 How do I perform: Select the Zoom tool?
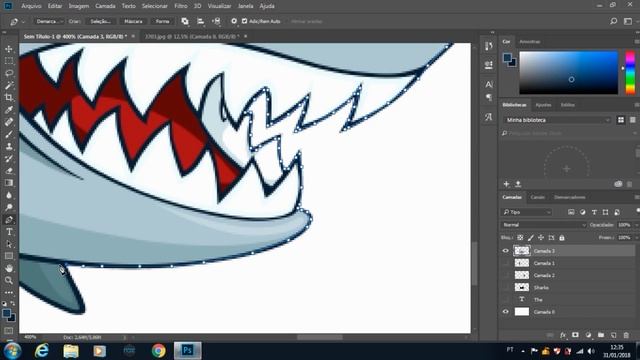[9, 280]
